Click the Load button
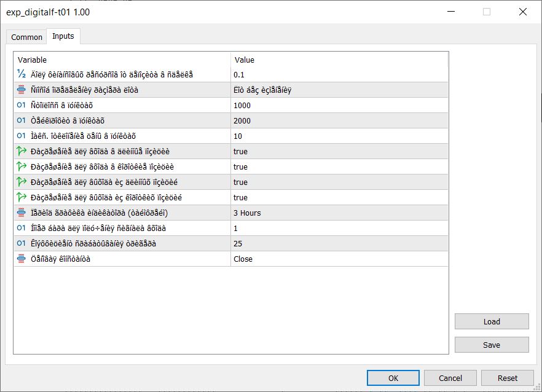Screen dimensions: 542x392 491,321
